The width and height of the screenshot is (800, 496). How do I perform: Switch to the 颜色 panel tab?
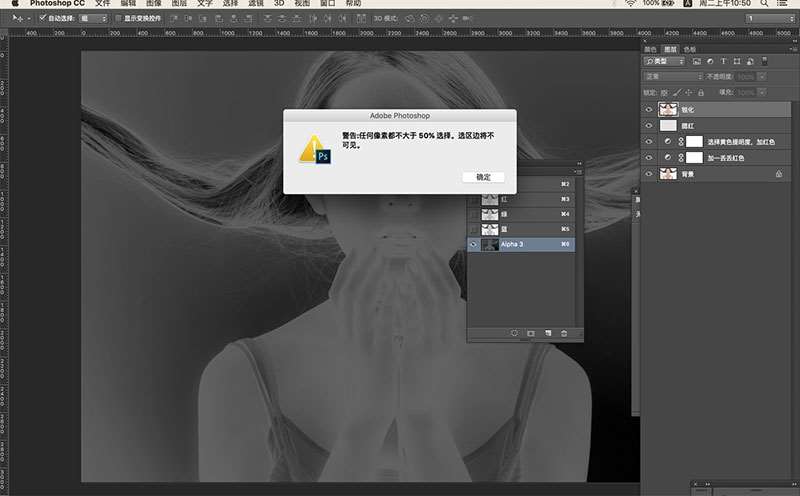650,49
